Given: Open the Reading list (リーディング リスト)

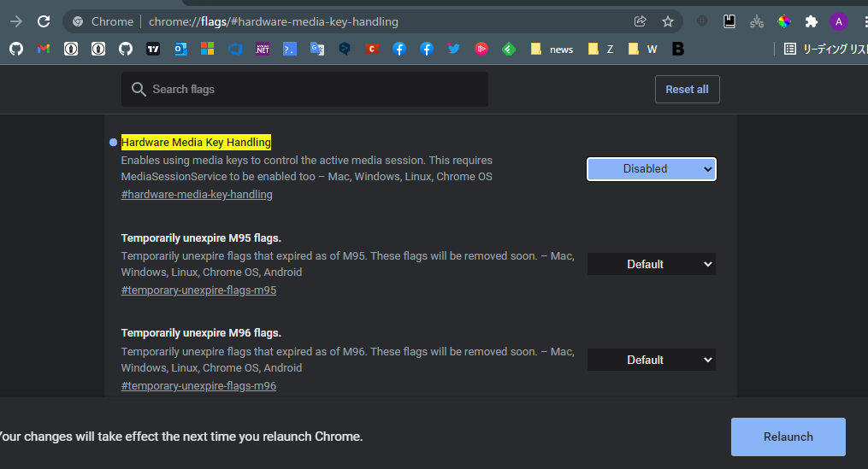Looking at the screenshot, I should tap(825, 50).
